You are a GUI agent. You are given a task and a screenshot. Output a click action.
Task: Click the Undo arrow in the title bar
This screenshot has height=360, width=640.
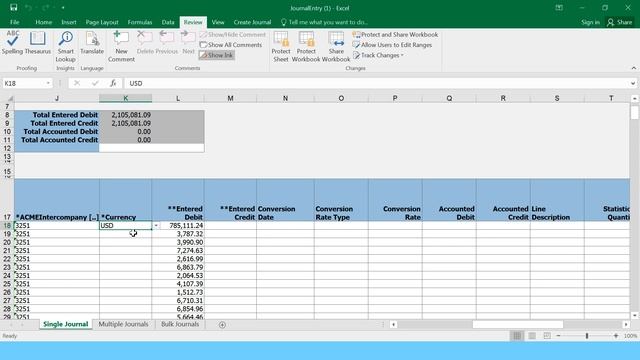coord(28,8)
